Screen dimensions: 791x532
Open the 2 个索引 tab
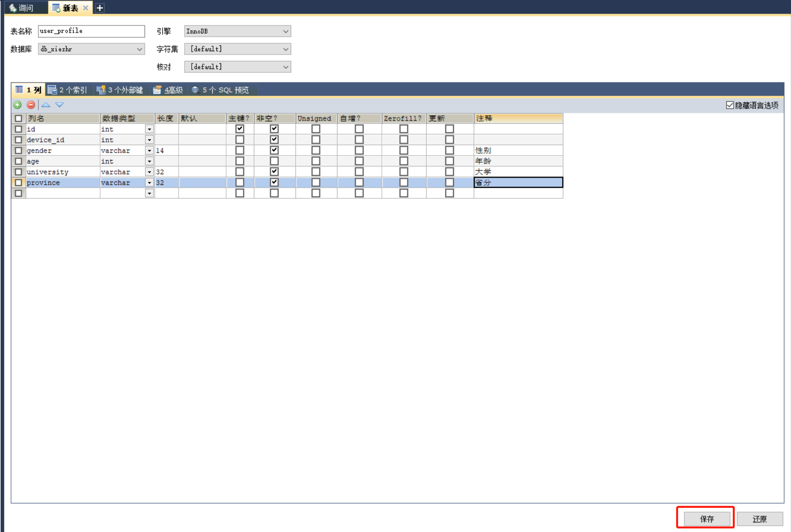coord(67,90)
